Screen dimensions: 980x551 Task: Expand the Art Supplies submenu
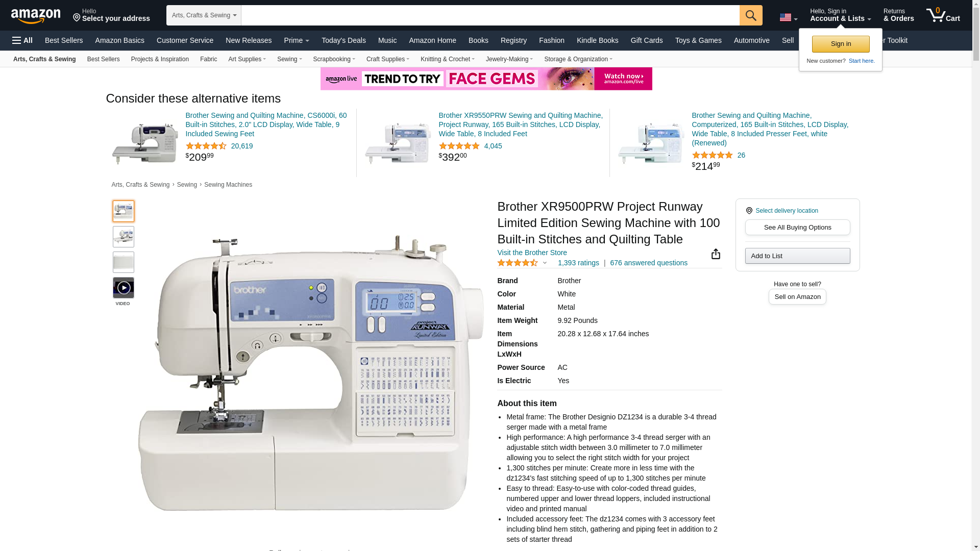[247, 59]
